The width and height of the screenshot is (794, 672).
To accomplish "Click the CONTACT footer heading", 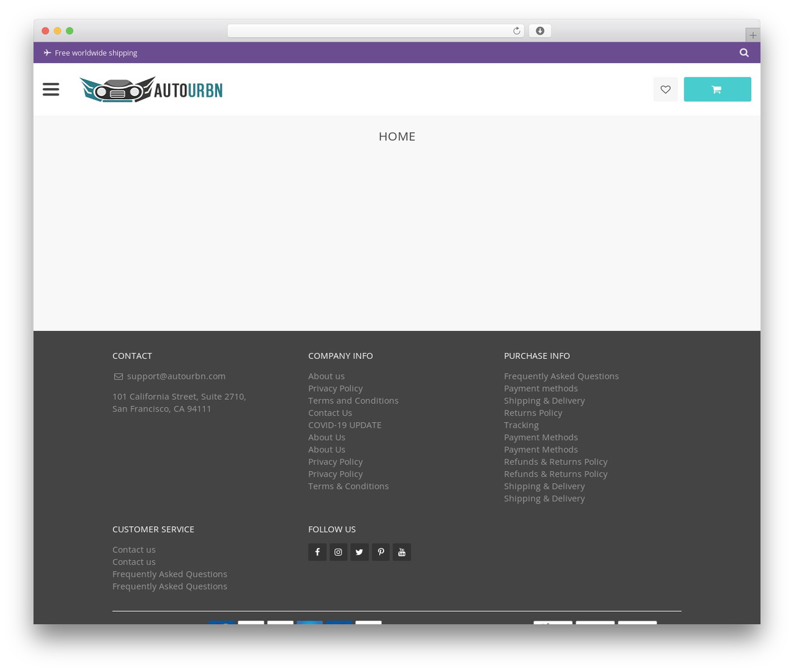I will [132, 356].
